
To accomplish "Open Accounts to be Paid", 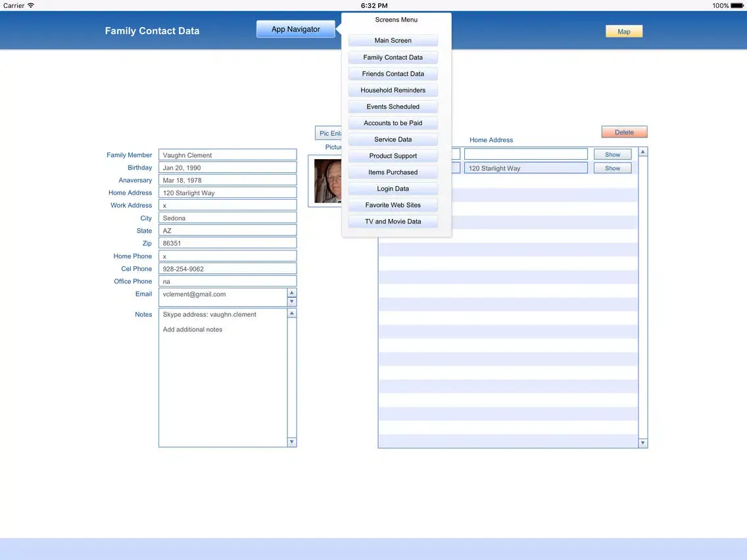I will click(393, 123).
